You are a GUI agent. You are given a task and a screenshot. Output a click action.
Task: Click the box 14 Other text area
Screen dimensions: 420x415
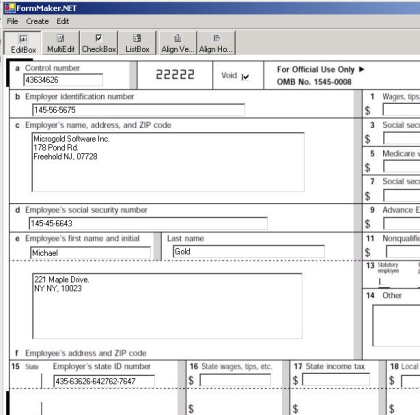coord(396,326)
